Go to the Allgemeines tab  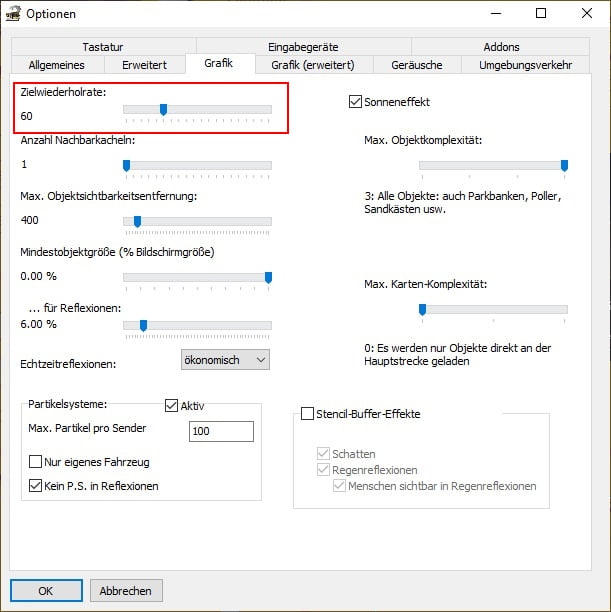[x=57, y=65]
